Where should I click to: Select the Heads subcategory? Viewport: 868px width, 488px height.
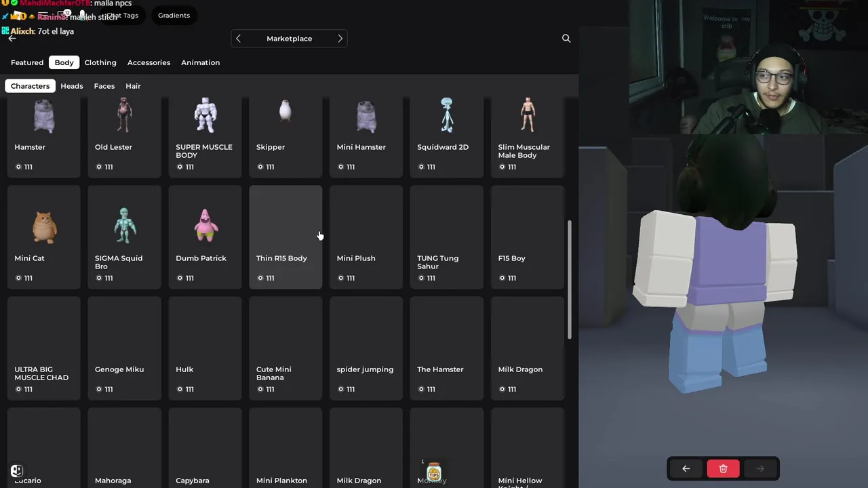pyautogui.click(x=72, y=86)
